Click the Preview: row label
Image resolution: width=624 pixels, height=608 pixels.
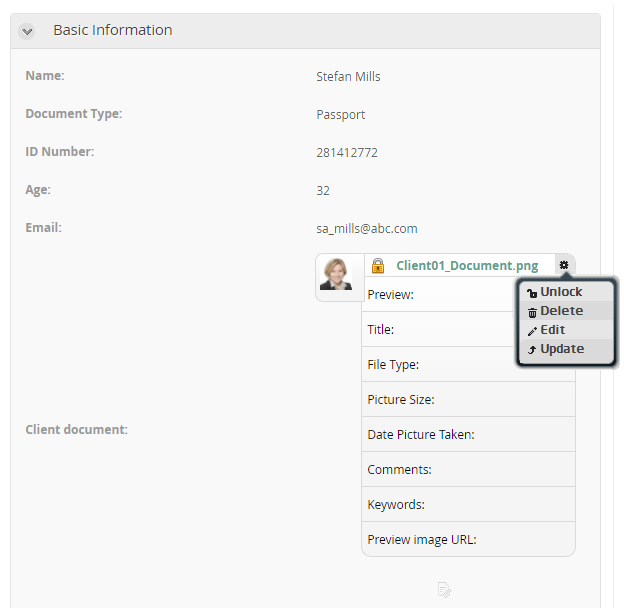click(390, 294)
